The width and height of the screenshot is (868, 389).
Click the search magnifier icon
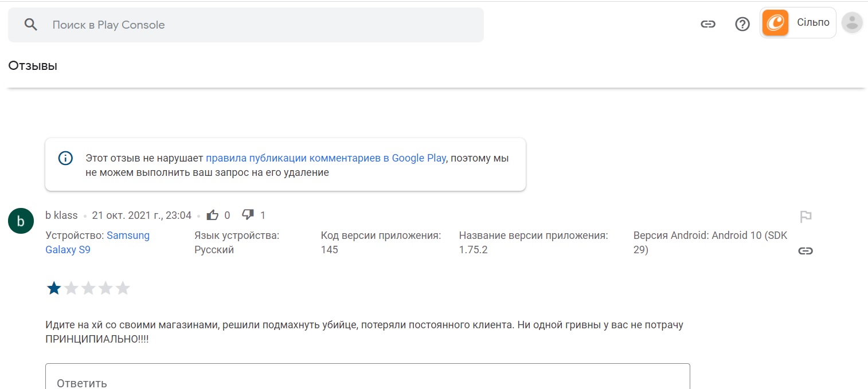(31, 25)
